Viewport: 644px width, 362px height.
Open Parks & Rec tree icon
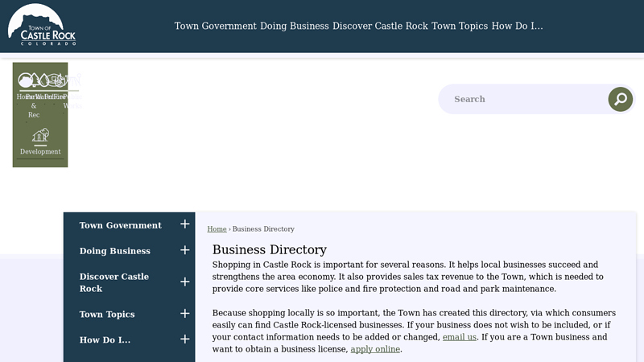pos(35,80)
